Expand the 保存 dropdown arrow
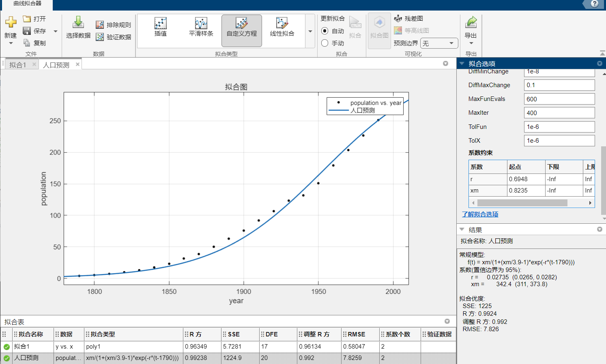Screen dimensions: 606x364 coord(56,31)
